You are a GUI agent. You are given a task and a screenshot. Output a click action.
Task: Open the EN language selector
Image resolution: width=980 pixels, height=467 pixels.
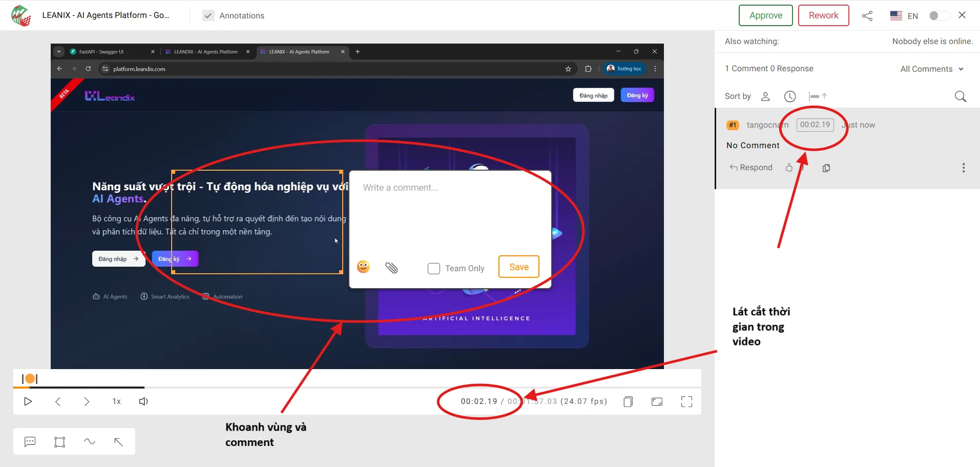(904, 16)
